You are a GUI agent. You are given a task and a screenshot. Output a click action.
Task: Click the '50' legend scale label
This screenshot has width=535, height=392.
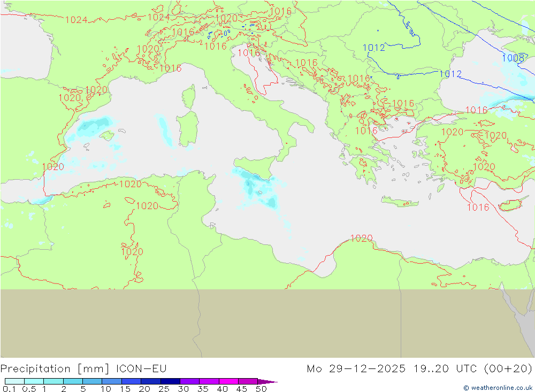tap(261, 389)
